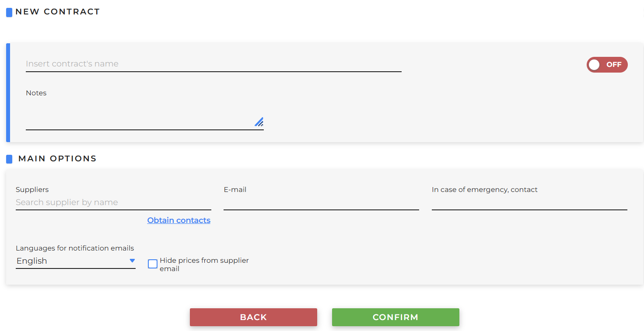Click the Suppliers field label
Image resolution: width=644 pixels, height=331 pixels.
click(32, 190)
